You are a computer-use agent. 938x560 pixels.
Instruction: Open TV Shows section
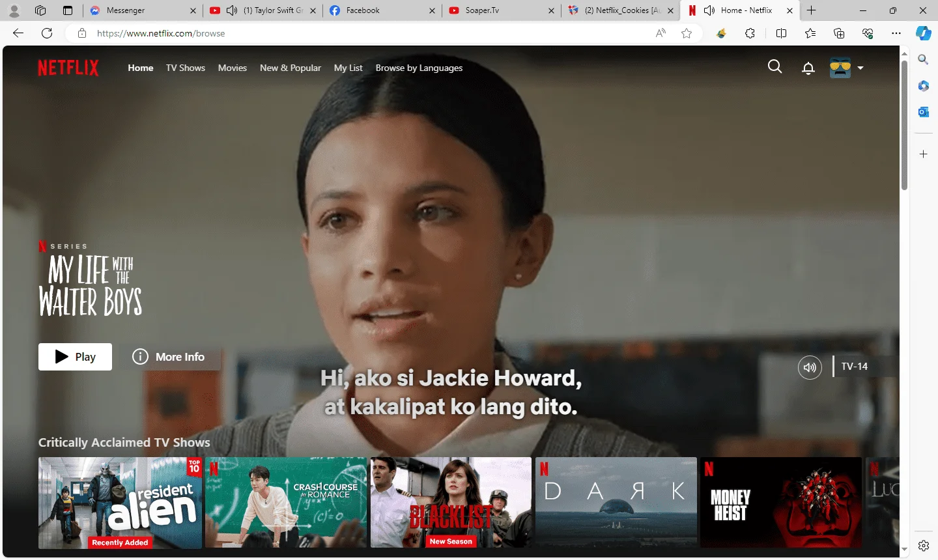tap(186, 68)
